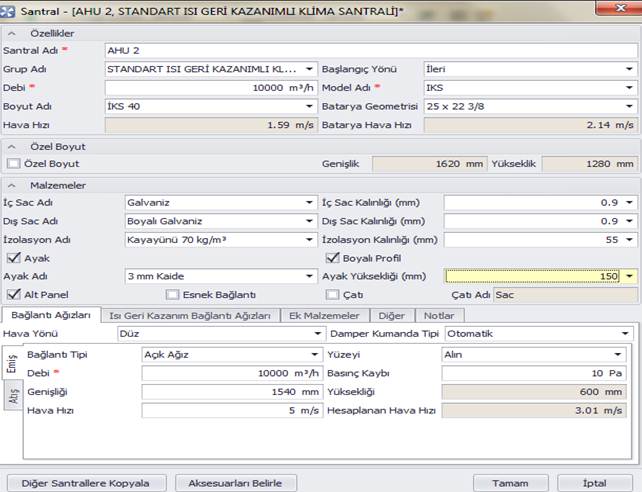Uncheck the Ayak checkbox

point(13,257)
